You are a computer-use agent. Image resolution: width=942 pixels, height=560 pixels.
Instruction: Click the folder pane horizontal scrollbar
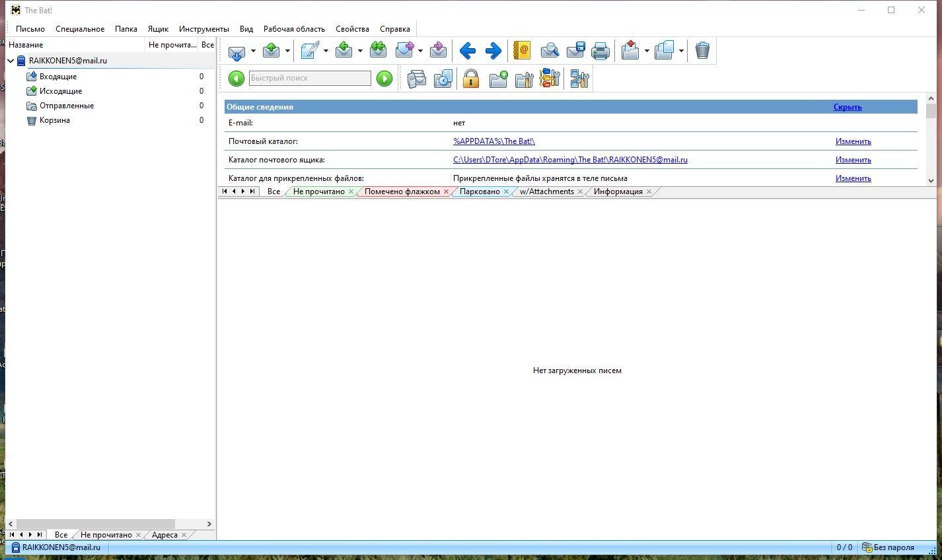click(95, 524)
